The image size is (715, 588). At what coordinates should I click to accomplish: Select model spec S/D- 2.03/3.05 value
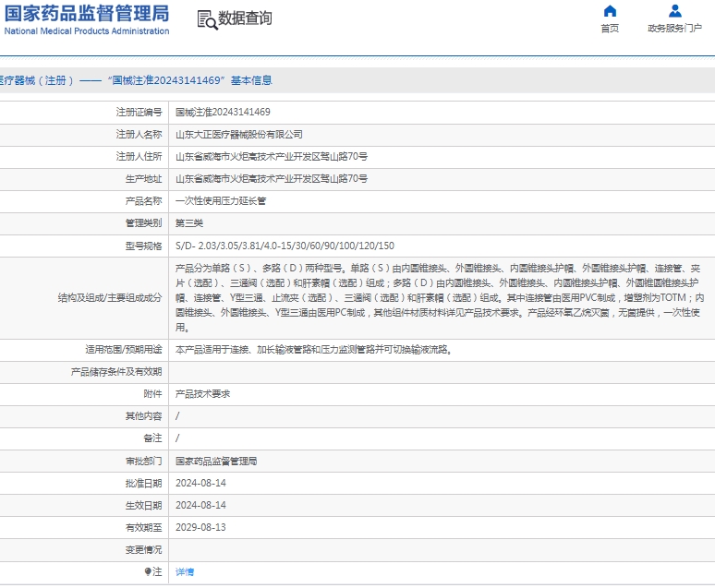pos(285,246)
